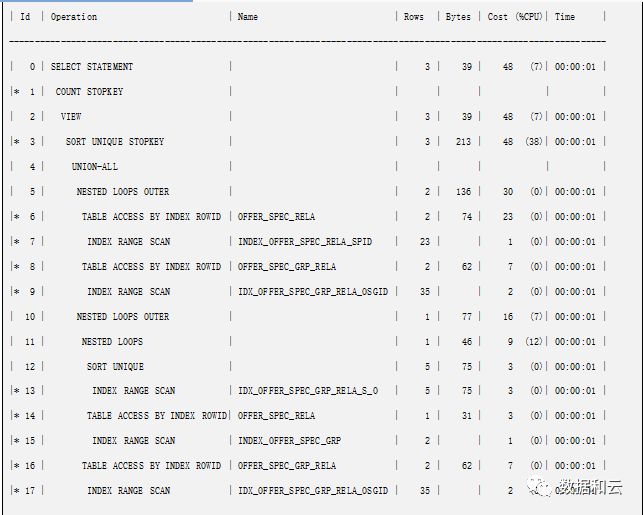Image resolution: width=643 pixels, height=515 pixels.
Task: Select "INDEX RANGE SCAN" in row 15
Action: (134, 441)
